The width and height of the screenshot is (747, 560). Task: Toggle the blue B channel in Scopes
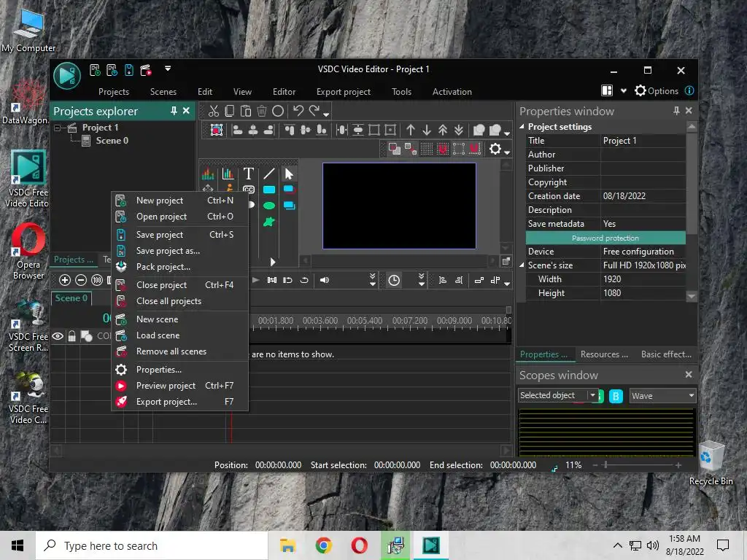pyautogui.click(x=616, y=396)
